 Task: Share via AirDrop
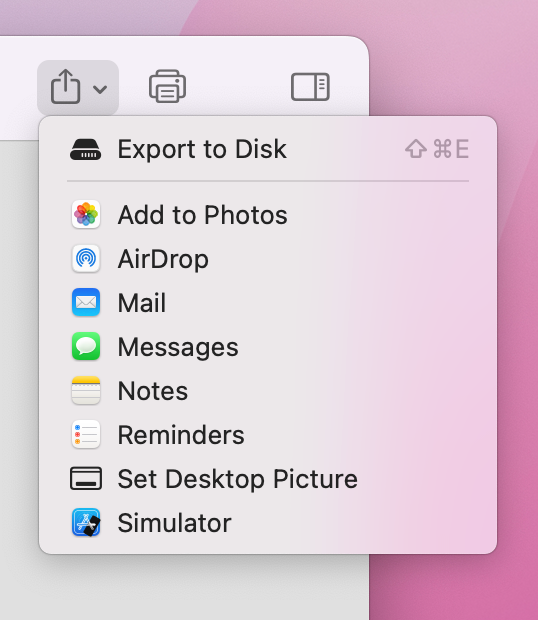[x=268, y=259]
